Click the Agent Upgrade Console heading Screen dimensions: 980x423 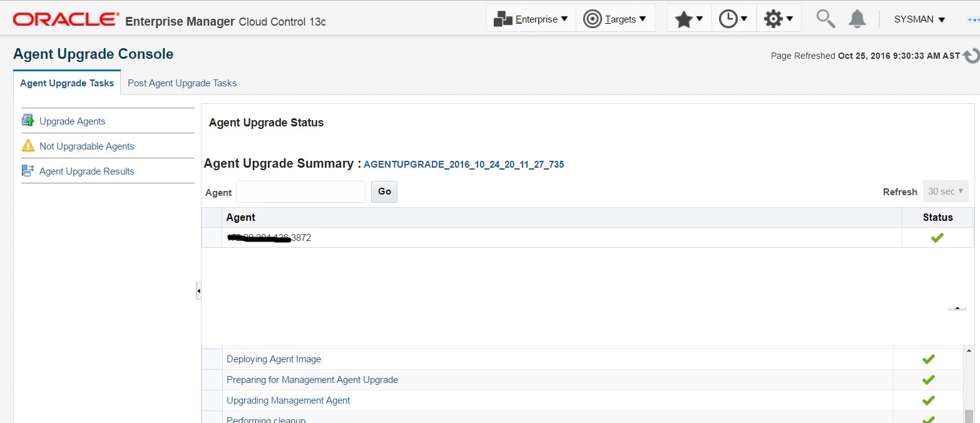coord(93,54)
